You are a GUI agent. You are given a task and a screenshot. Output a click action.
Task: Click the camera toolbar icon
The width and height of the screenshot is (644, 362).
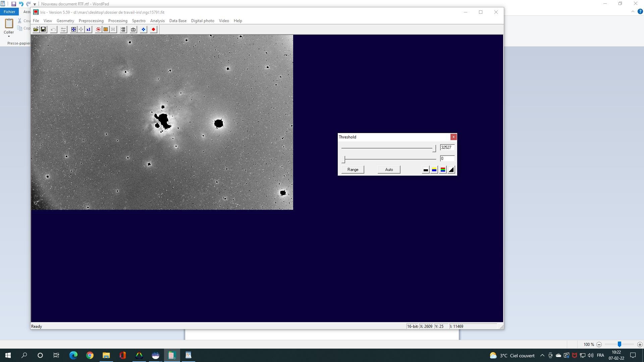coord(133,29)
